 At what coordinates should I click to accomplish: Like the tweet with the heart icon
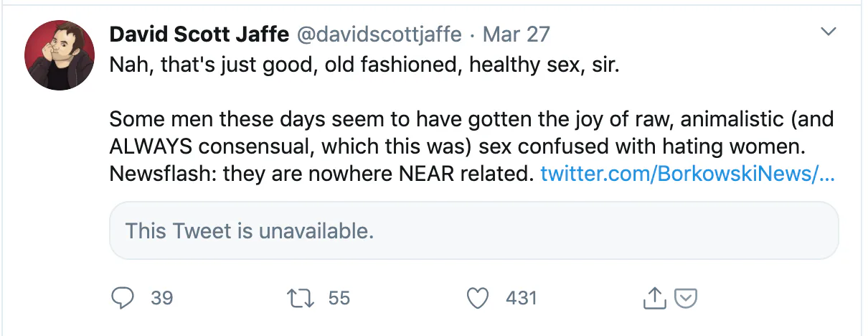[x=478, y=298]
